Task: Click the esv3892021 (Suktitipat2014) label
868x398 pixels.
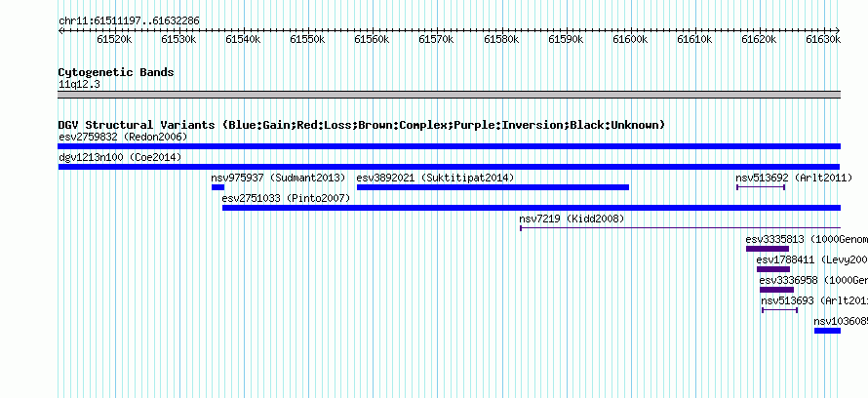Action: [435, 178]
